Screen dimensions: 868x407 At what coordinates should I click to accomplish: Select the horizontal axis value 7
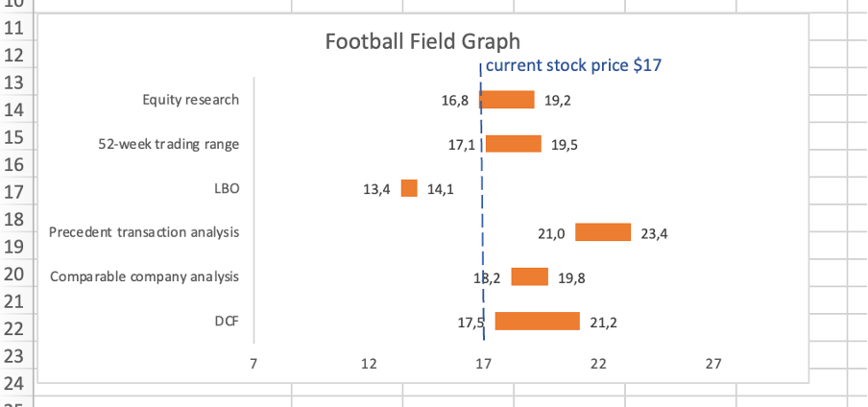[x=253, y=364]
